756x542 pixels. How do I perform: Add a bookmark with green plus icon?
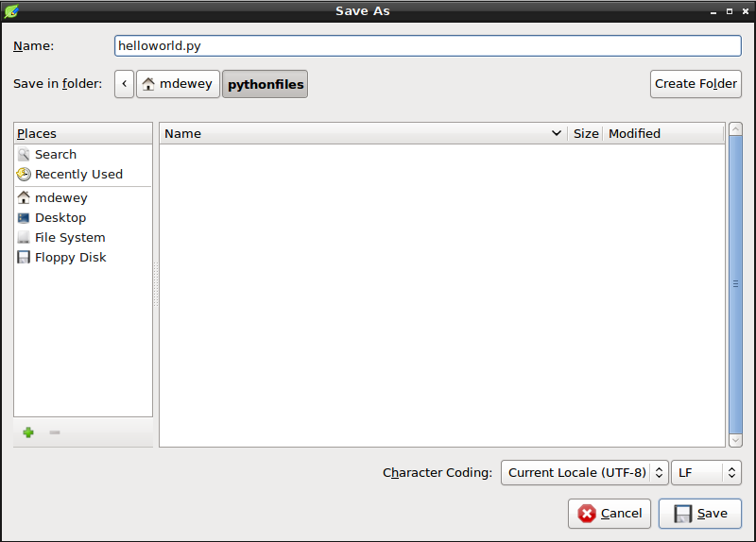pyautogui.click(x=28, y=432)
